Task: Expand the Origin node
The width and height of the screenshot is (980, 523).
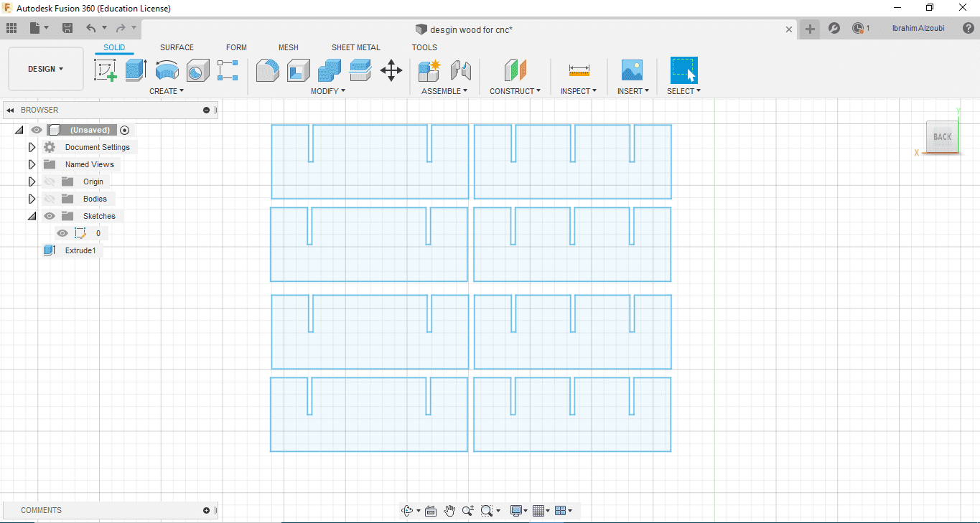Action: 32,182
